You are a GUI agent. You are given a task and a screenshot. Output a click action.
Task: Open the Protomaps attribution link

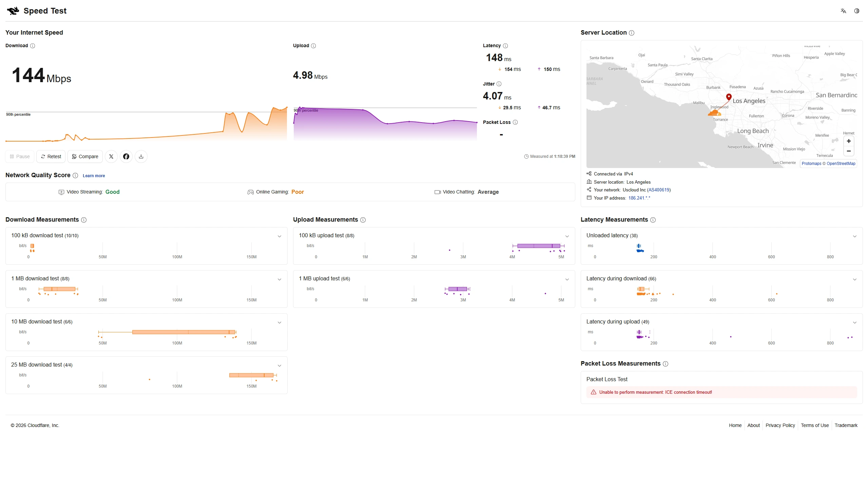click(811, 164)
